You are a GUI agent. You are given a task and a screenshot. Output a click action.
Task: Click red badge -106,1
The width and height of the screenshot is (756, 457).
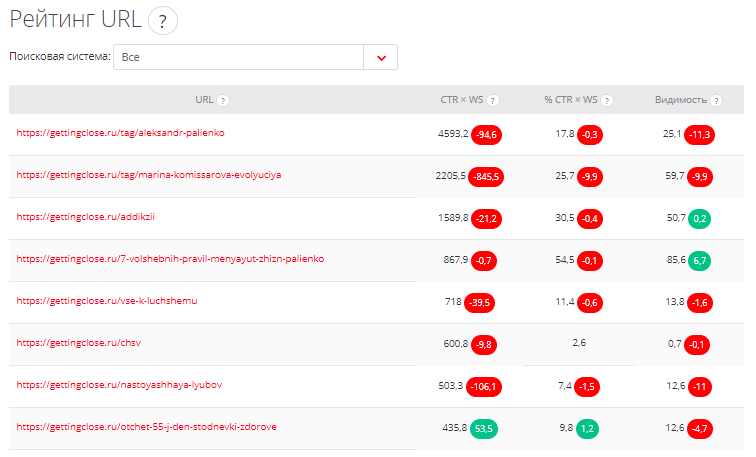tap(484, 387)
